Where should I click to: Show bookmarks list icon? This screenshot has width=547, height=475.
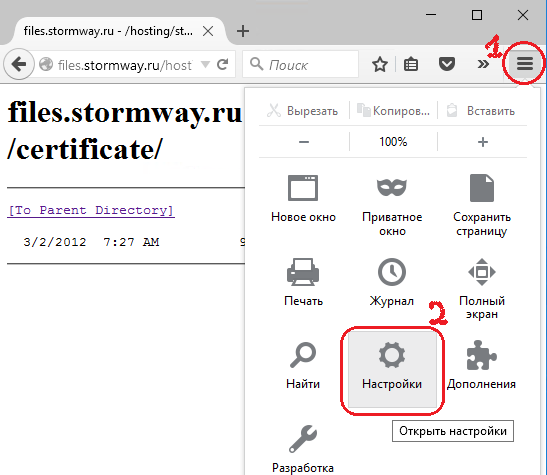pyautogui.click(x=411, y=65)
